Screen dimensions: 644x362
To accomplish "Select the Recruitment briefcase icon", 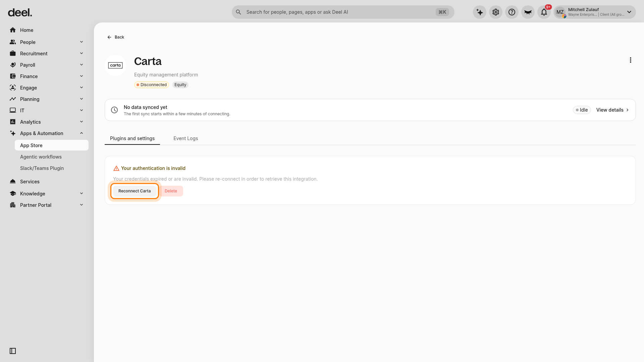I will coord(13,54).
